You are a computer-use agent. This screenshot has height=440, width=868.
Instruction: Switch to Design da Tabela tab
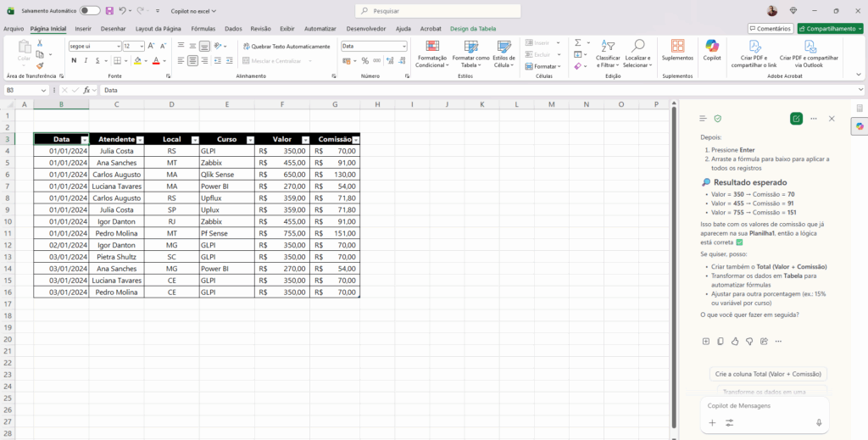pyautogui.click(x=473, y=28)
